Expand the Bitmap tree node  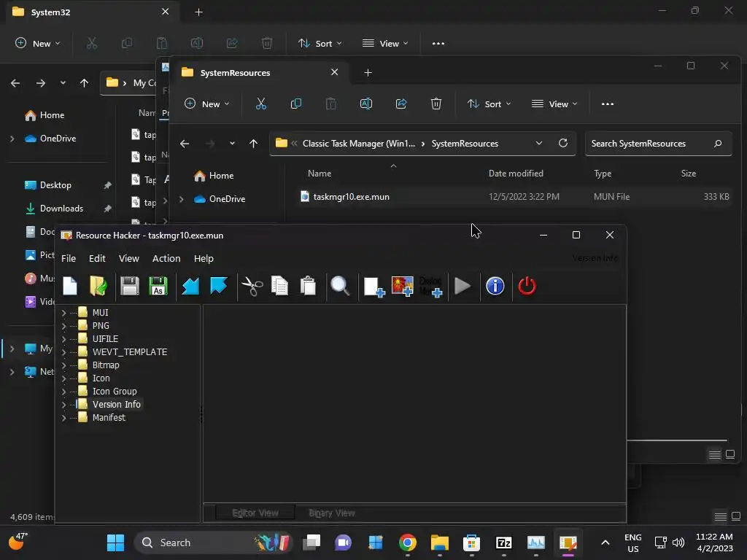pos(64,365)
